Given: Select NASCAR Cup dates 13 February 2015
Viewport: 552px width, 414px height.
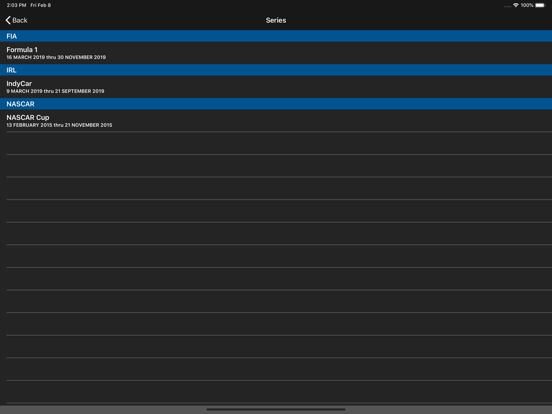Looking at the screenshot, I should tap(59, 125).
